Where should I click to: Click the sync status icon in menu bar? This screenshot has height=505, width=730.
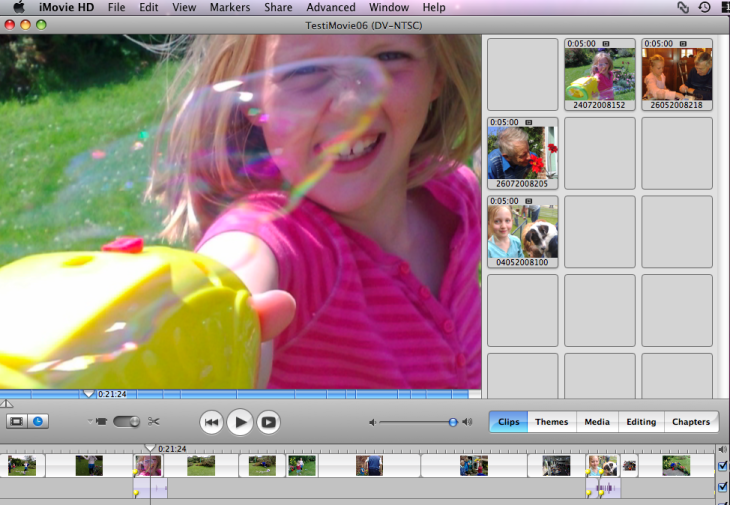(683, 7)
